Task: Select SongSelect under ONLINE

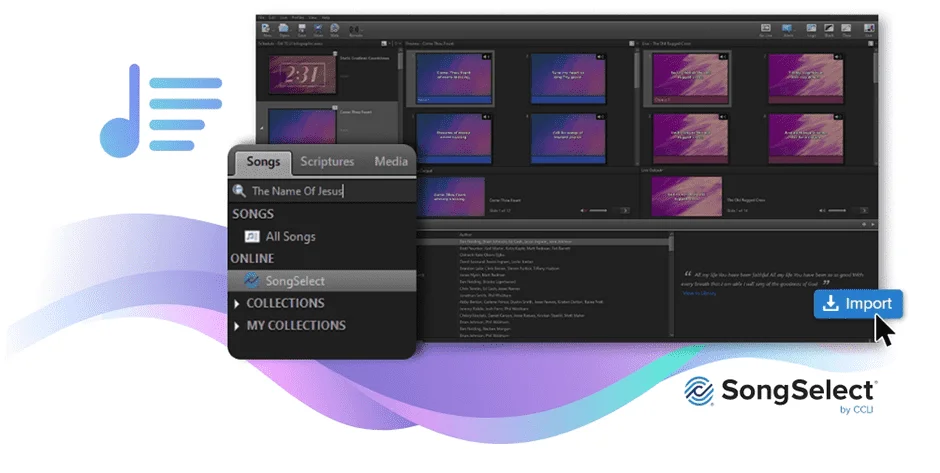Action: [x=322, y=281]
